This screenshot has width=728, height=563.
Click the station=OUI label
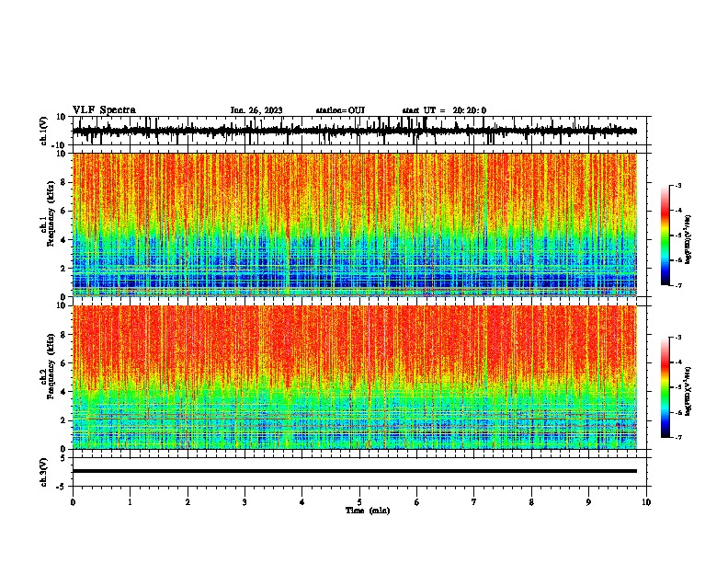pos(340,110)
